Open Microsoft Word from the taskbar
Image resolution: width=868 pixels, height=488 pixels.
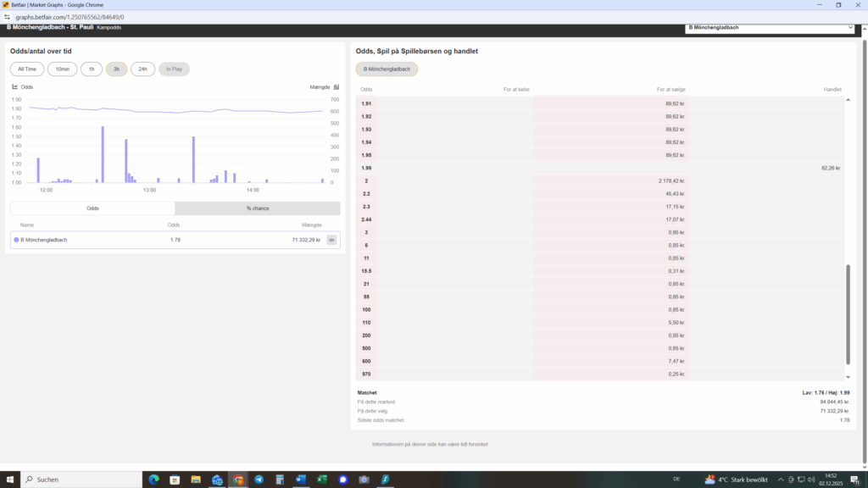tap(301, 480)
